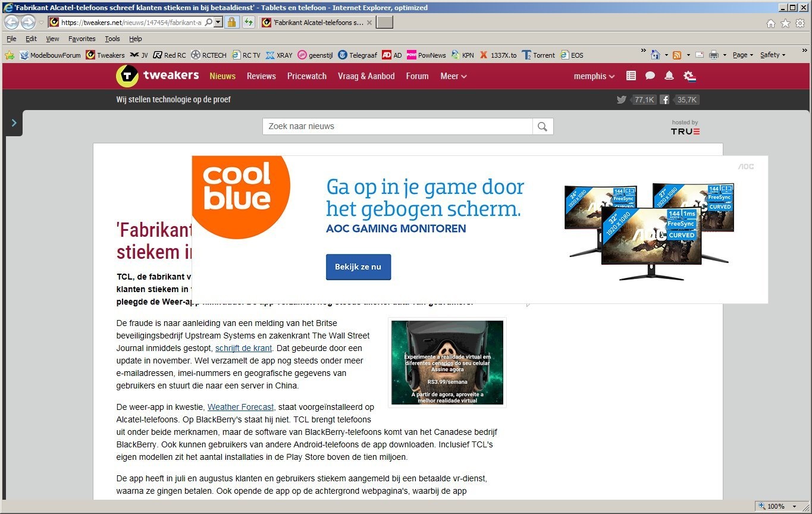Open the Favorites menu
Viewport: 812px width, 514px height.
click(x=82, y=39)
